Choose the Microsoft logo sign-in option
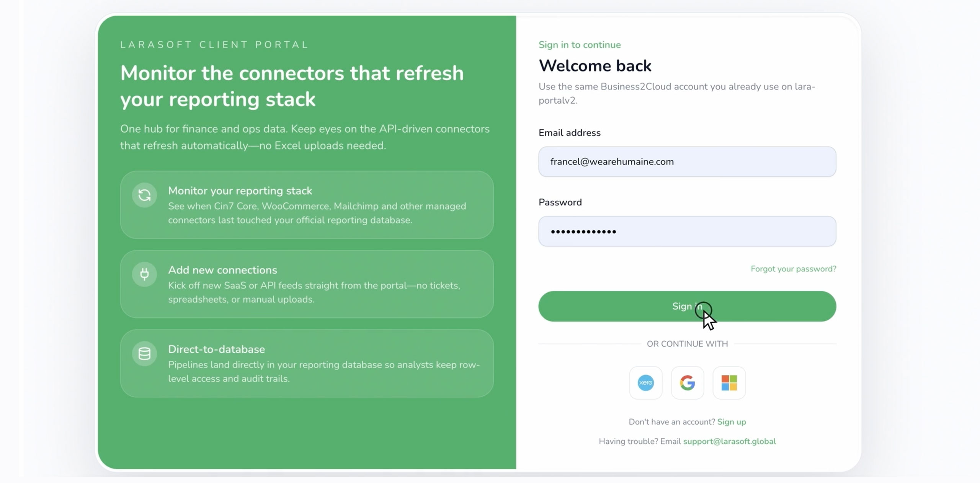The image size is (980, 483). click(x=729, y=383)
